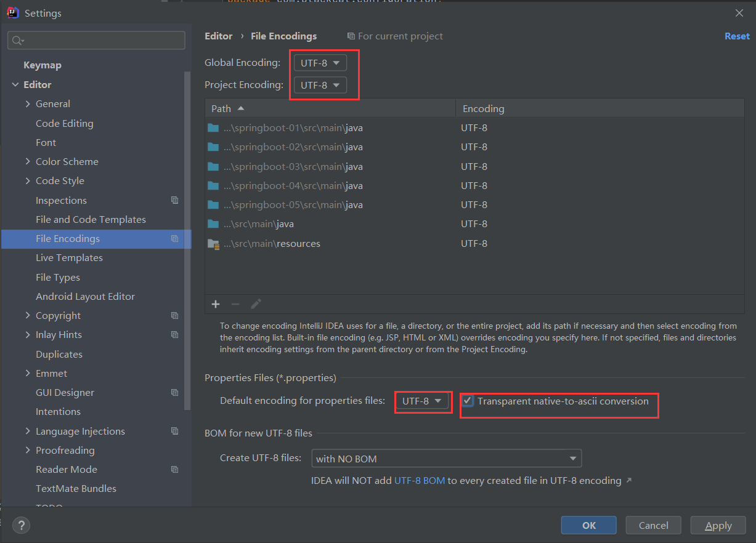Open the File Types page
The height and width of the screenshot is (543, 756).
(58, 277)
